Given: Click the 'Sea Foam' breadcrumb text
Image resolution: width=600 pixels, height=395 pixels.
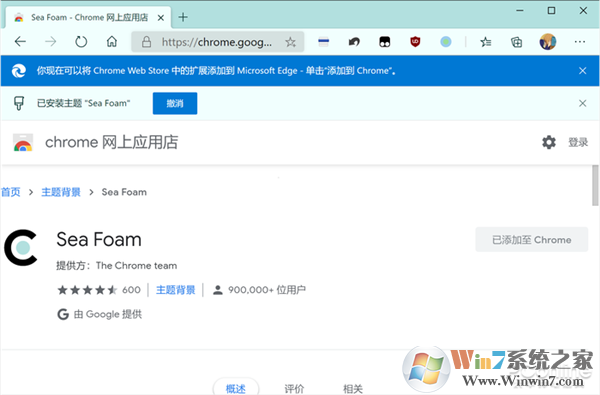Looking at the screenshot, I should (x=124, y=192).
